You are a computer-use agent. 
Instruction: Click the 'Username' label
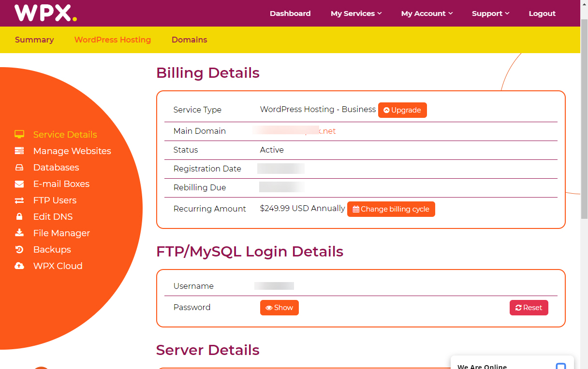point(193,286)
